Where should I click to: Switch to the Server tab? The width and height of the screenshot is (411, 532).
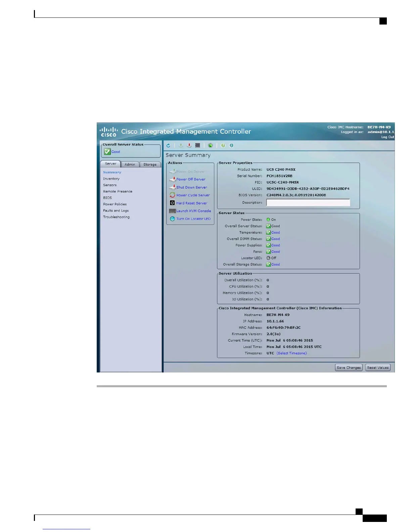tap(110, 164)
